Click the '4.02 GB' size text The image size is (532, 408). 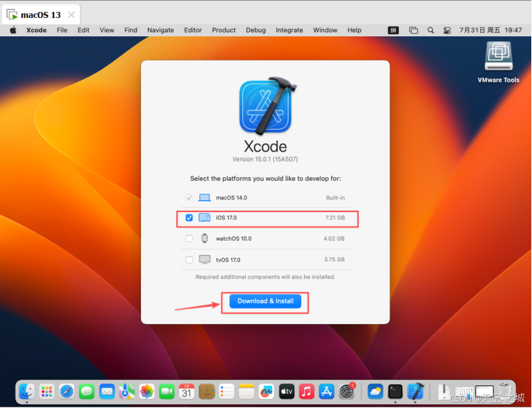(x=334, y=239)
